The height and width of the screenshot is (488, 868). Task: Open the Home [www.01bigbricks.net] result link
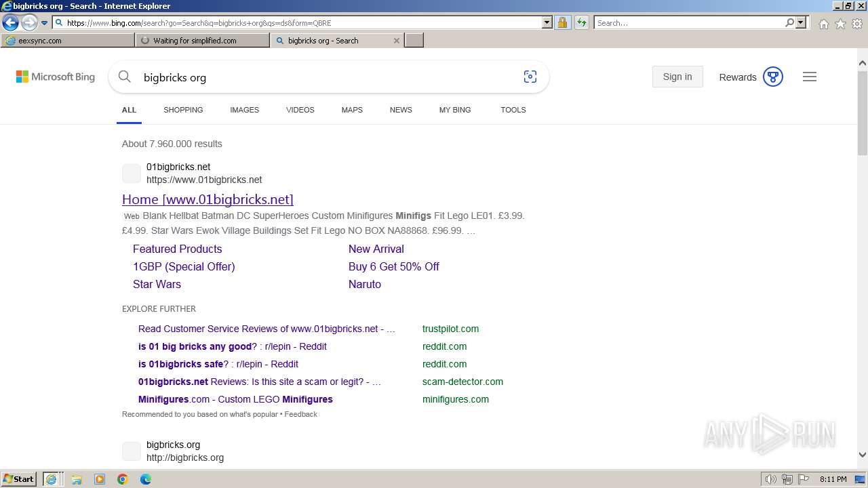tap(208, 199)
